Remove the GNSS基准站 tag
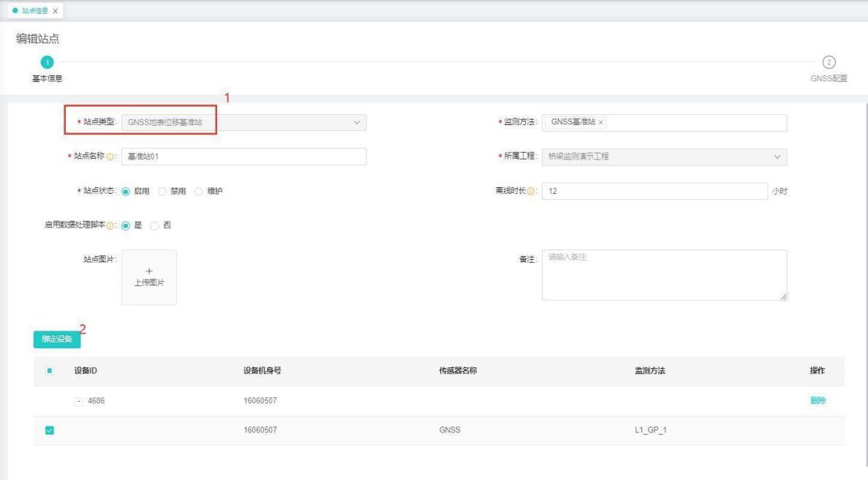868x480 pixels. pyautogui.click(x=601, y=123)
